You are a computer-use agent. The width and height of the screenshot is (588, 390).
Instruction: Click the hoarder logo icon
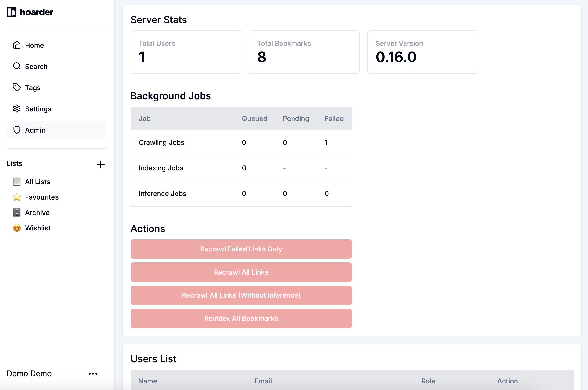pyautogui.click(x=11, y=12)
